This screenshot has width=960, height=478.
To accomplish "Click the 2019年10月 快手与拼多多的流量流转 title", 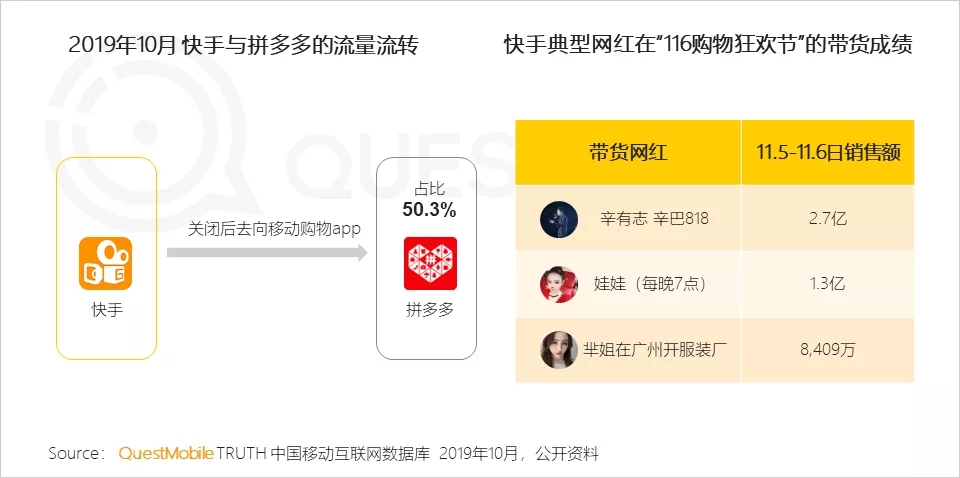I will [x=244, y=45].
